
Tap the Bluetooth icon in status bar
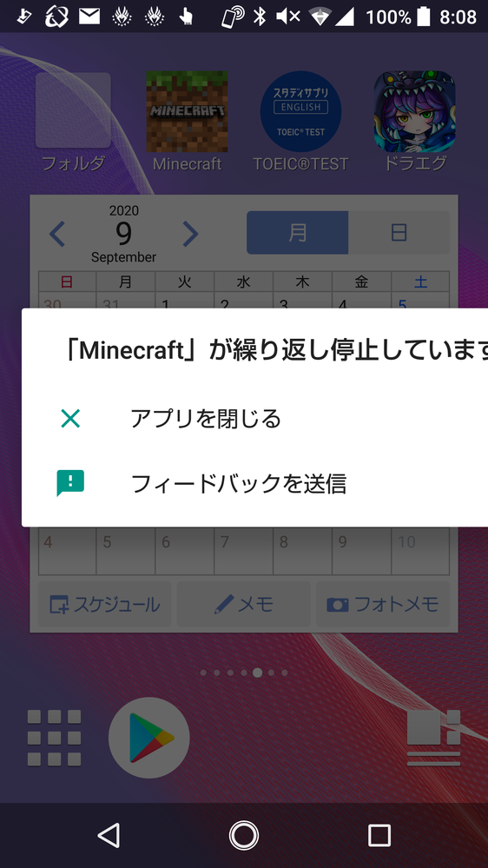pyautogui.click(x=259, y=17)
